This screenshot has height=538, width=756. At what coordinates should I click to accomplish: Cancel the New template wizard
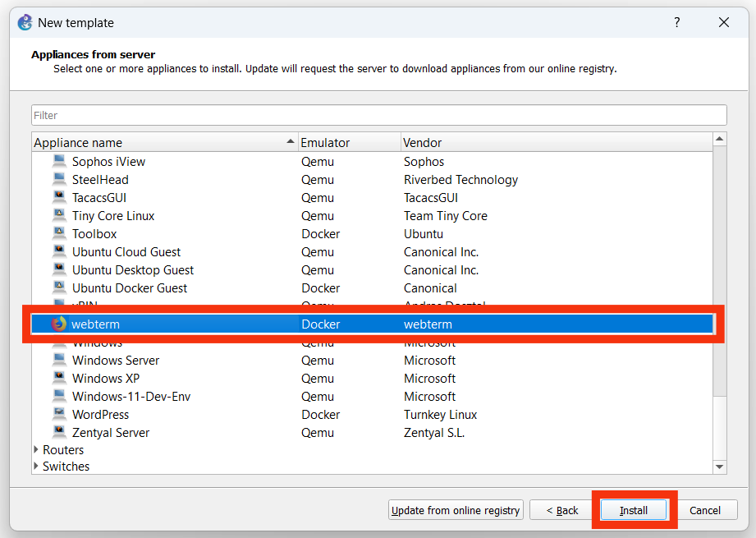[x=704, y=510]
